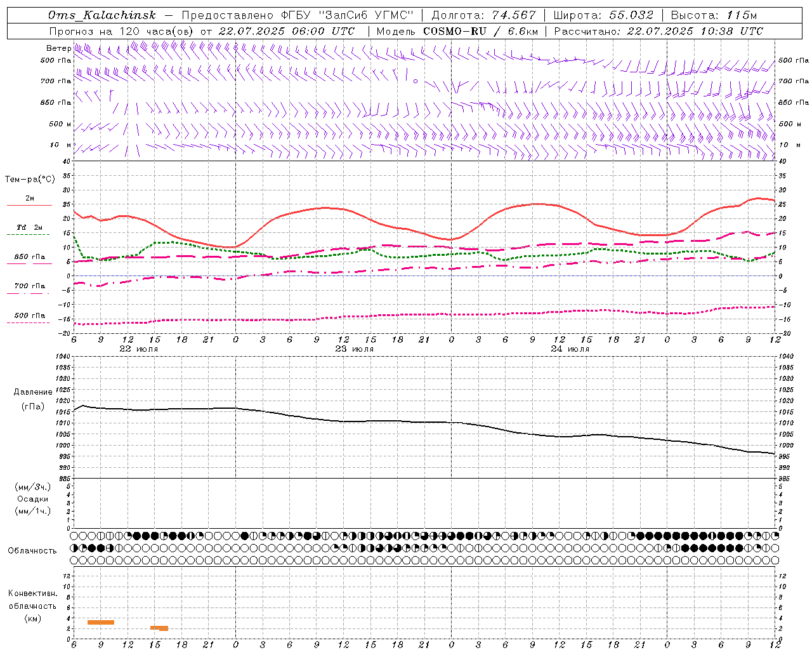The height and width of the screenshot is (650, 812).
Task: Click the 24 июля date label
Action: (x=570, y=349)
